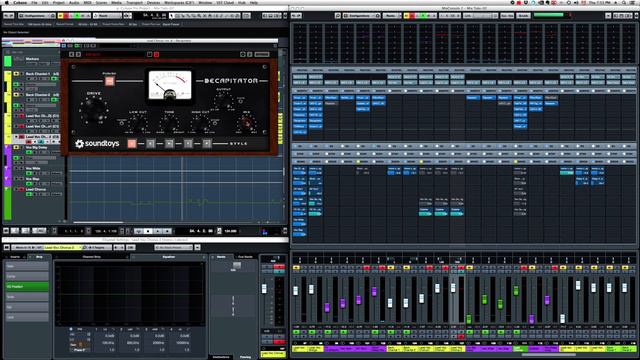Open the MIDI menu

(87, 2)
